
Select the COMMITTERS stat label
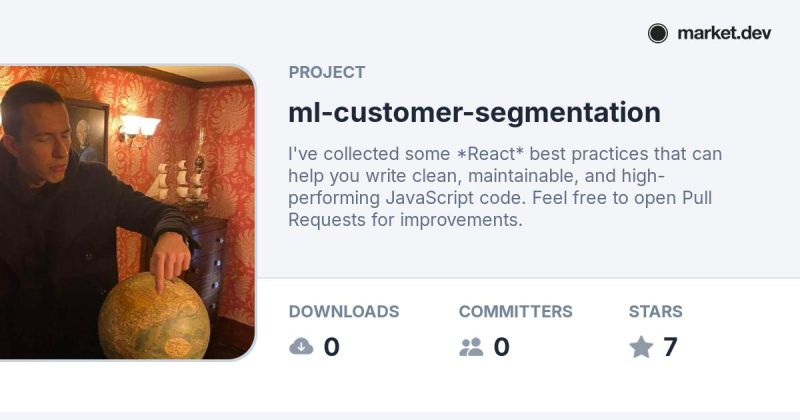[515, 311]
